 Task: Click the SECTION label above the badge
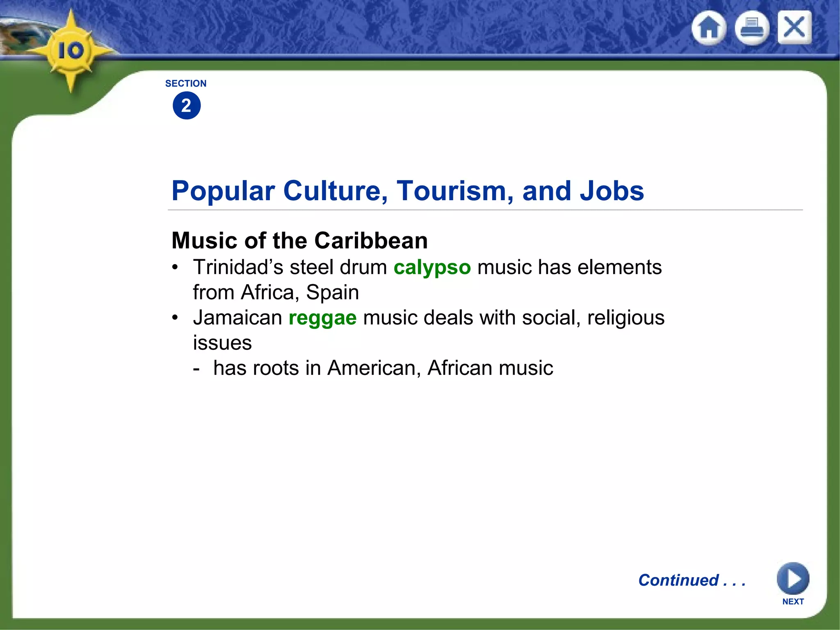tap(186, 83)
